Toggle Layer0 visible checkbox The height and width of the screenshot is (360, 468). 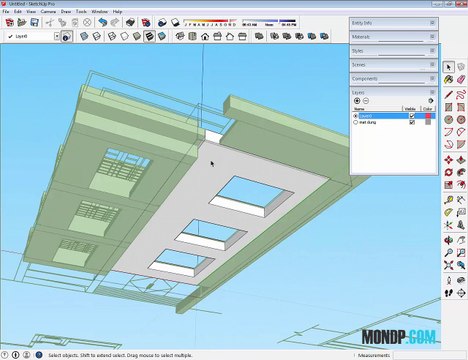tap(412, 116)
